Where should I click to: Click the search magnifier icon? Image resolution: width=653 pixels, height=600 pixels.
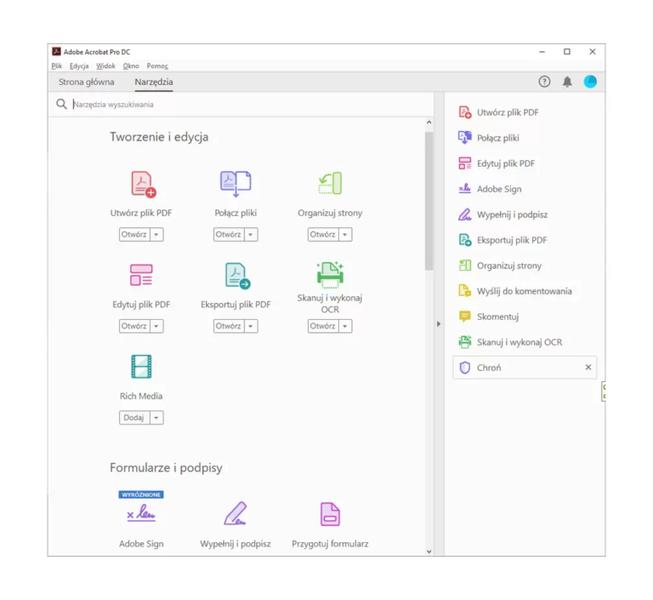coord(61,104)
